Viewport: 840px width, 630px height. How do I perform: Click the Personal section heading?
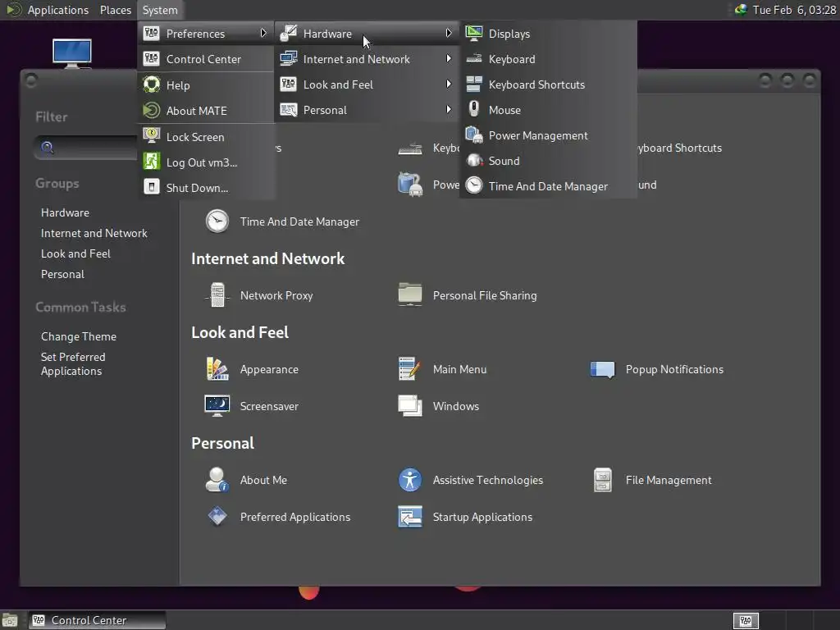223,444
